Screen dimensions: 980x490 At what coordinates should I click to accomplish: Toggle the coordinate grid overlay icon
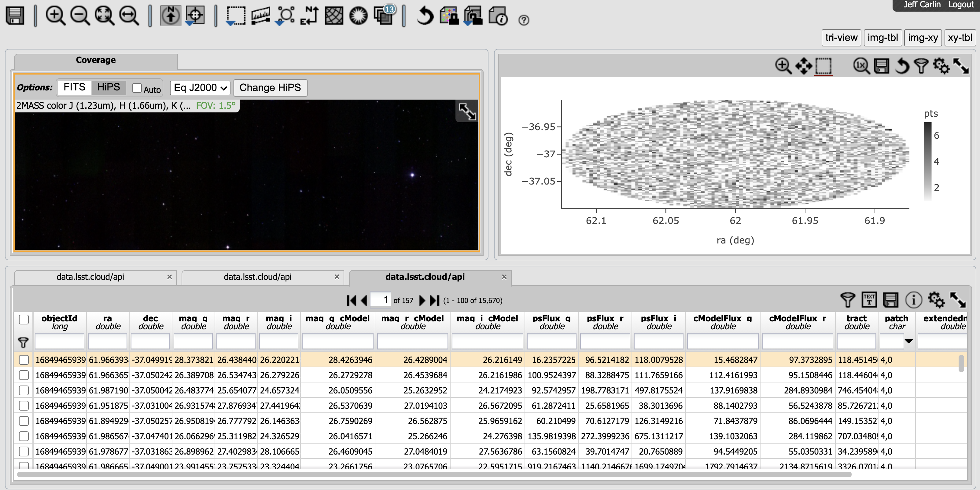click(334, 16)
